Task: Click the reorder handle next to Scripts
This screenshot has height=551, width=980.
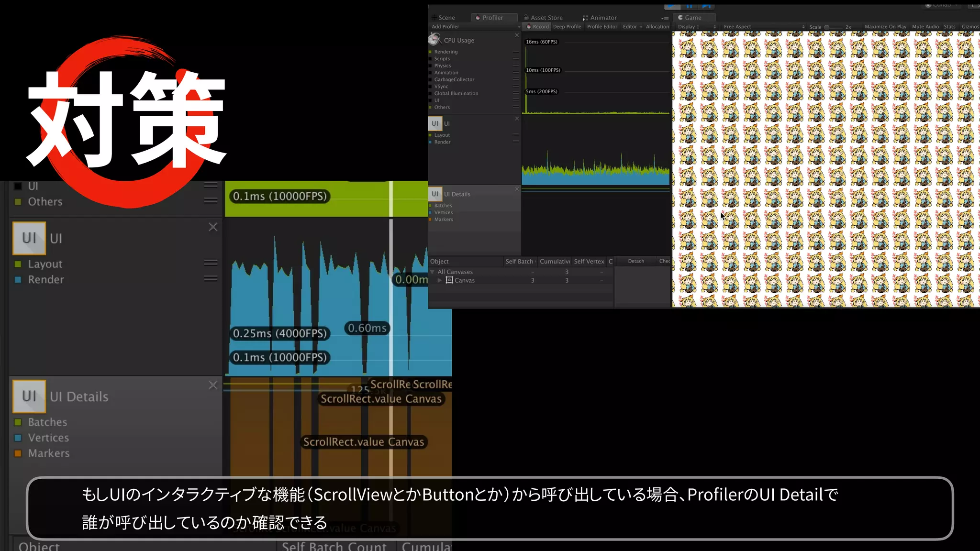Action: point(516,58)
